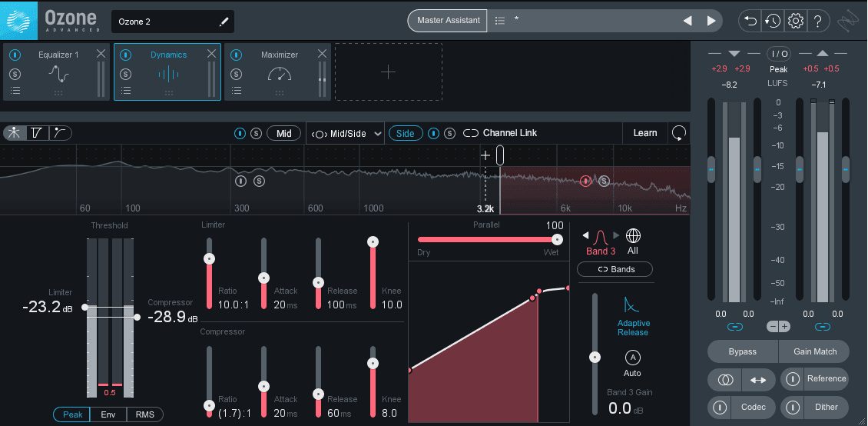Image resolution: width=868 pixels, height=426 pixels.
Task: Rename preset using the pencil icon
Action: pos(224,22)
